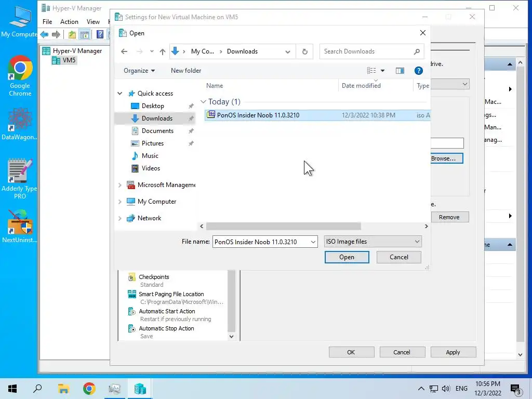Screen dimensions: 532x399
Task: Cancel the Open file dialog
Action: click(x=399, y=257)
